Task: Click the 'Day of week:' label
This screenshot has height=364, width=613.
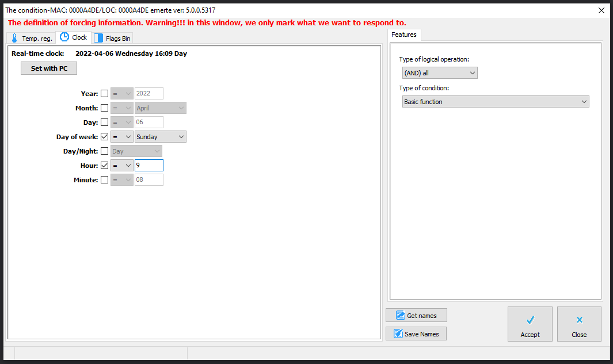Action: click(77, 137)
